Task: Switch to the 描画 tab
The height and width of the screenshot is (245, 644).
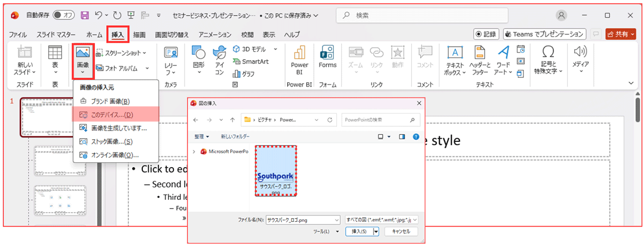Action: pyautogui.click(x=139, y=34)
